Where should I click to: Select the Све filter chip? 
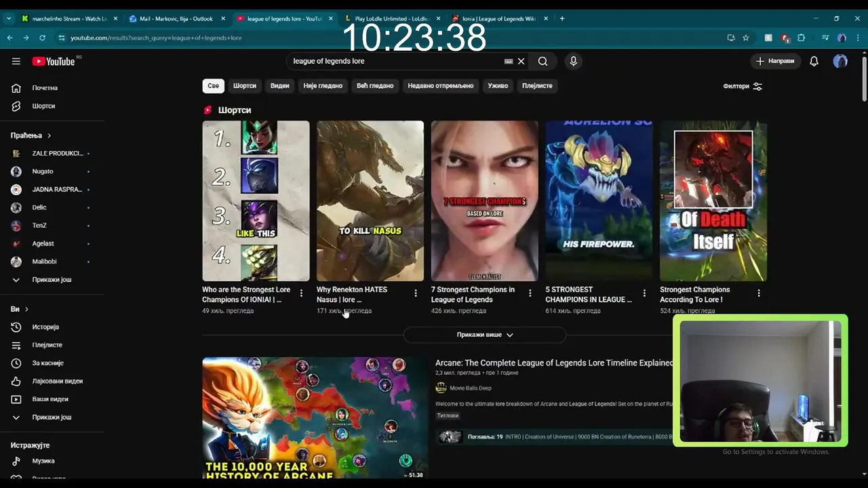pos(213,85)
